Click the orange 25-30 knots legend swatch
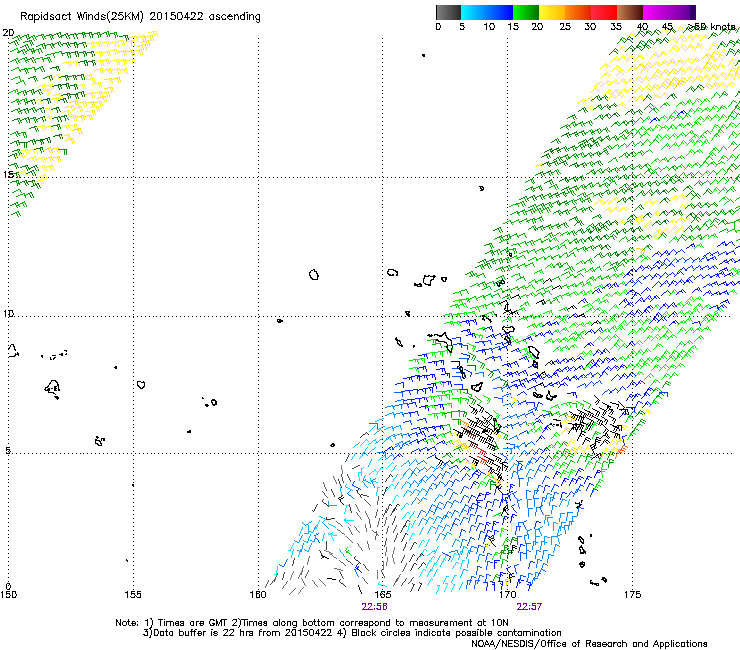The height and width of the screenshot is (650, 740). 578,12
